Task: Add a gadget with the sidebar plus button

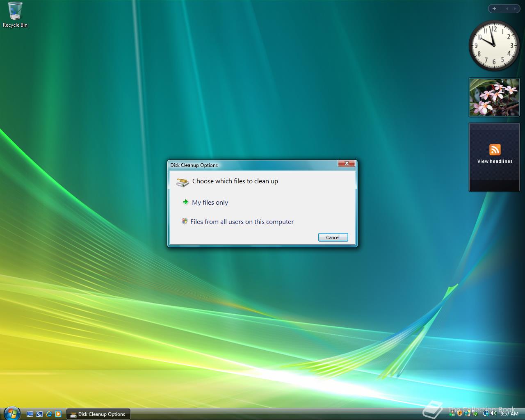Action: click(x=494, y=9)
